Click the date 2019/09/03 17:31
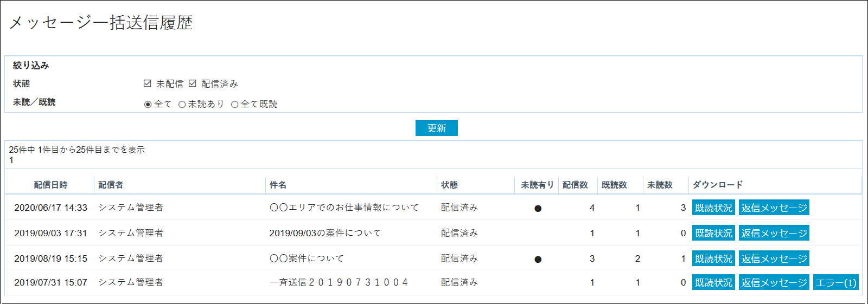 [x=50, y=233]
